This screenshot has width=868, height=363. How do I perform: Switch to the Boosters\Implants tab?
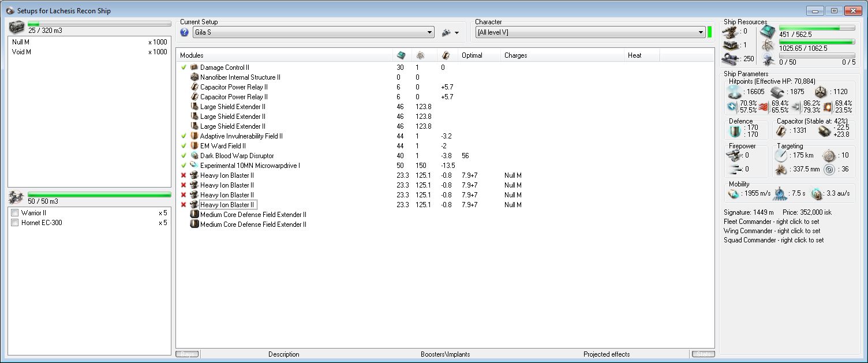tap(446, 354)
